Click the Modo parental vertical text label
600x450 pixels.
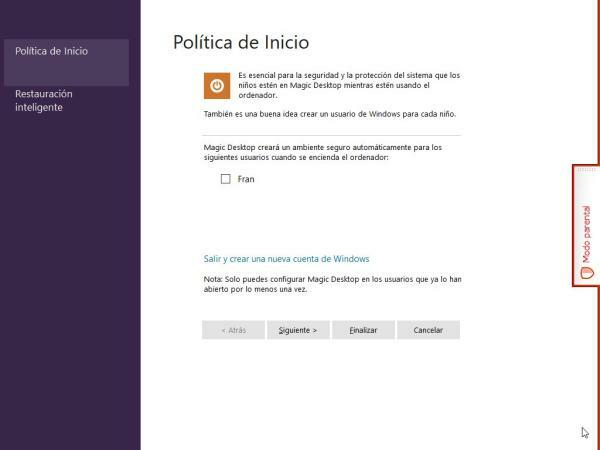pyautogui.click(x=587, y=233)
